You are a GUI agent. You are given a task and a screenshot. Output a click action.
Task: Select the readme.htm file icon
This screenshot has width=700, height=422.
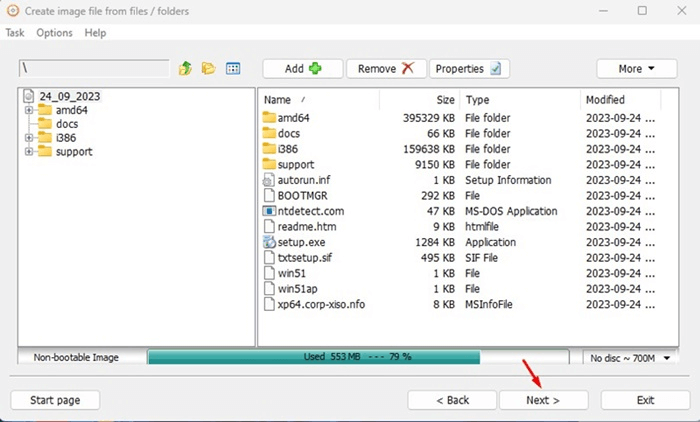268,227
